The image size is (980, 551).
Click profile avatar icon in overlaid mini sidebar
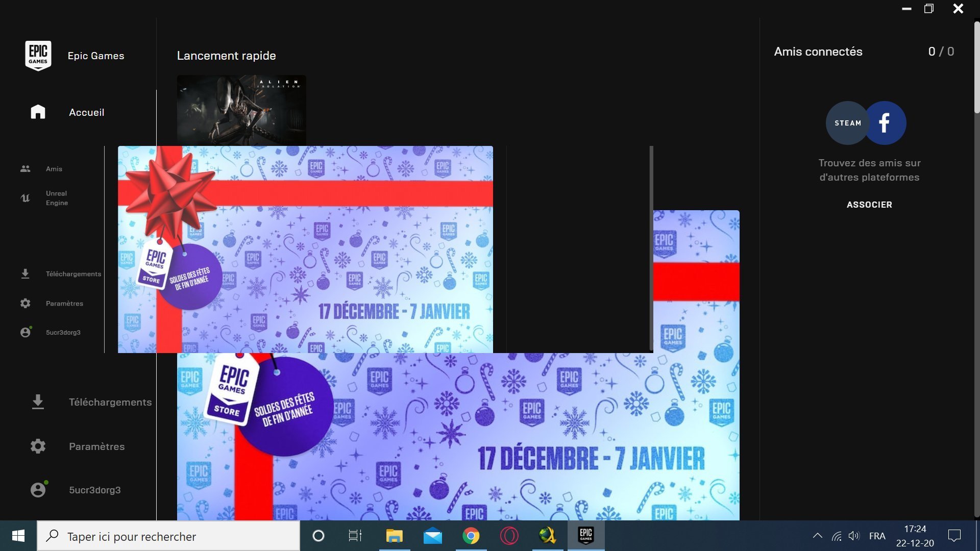(x=26, y=332)
